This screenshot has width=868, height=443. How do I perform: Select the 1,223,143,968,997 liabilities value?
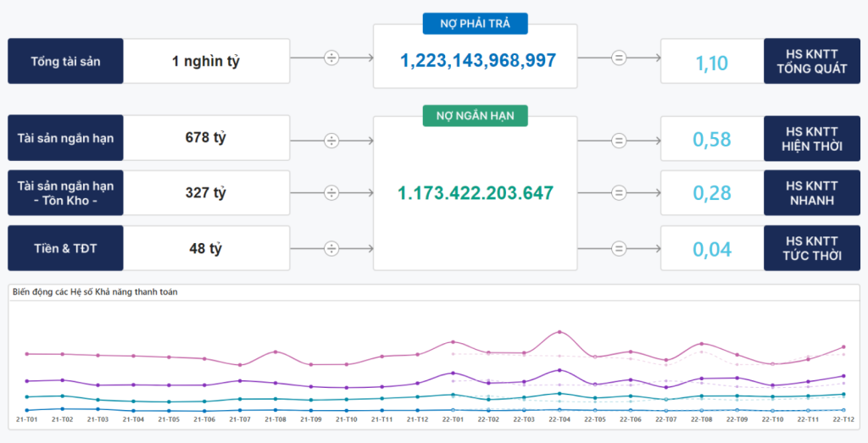(478, 61)
